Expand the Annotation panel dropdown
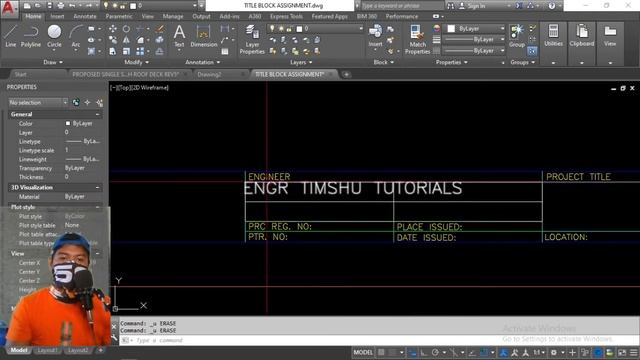Screen dimensions: 640x360 [x=203, y=62]
